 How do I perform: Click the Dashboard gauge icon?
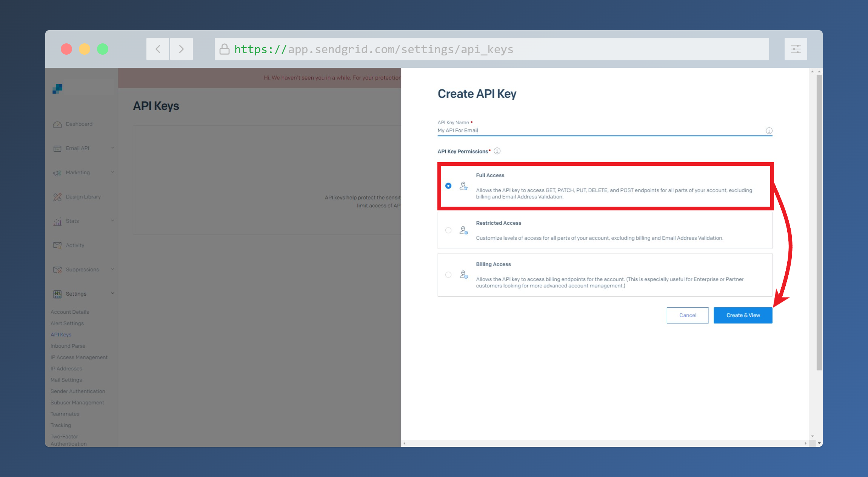57,124
